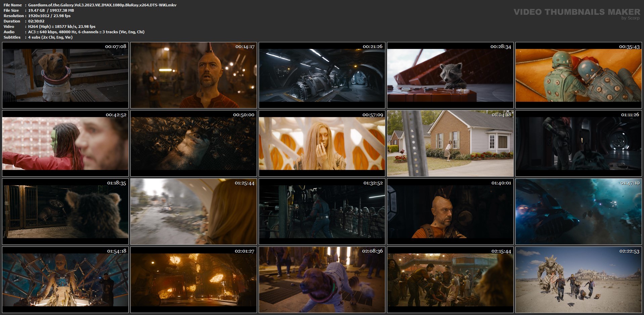Click the 'Audio' label
Screen dimensions: 644x315
pos(9,32)
